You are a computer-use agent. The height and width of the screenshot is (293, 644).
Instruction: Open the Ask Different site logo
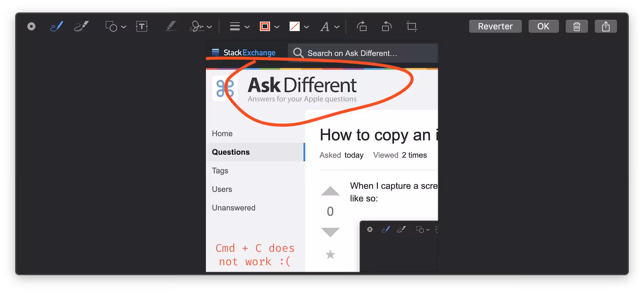(302, 89)
